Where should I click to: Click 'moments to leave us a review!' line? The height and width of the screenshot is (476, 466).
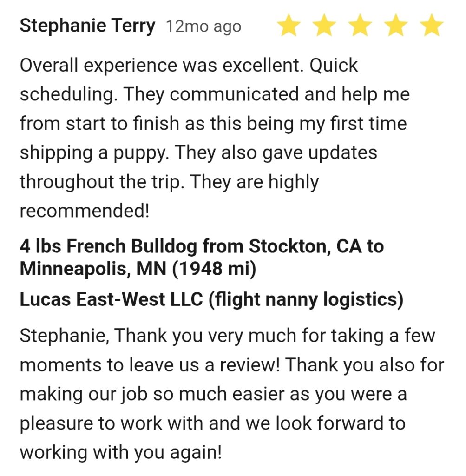[150, 365]
